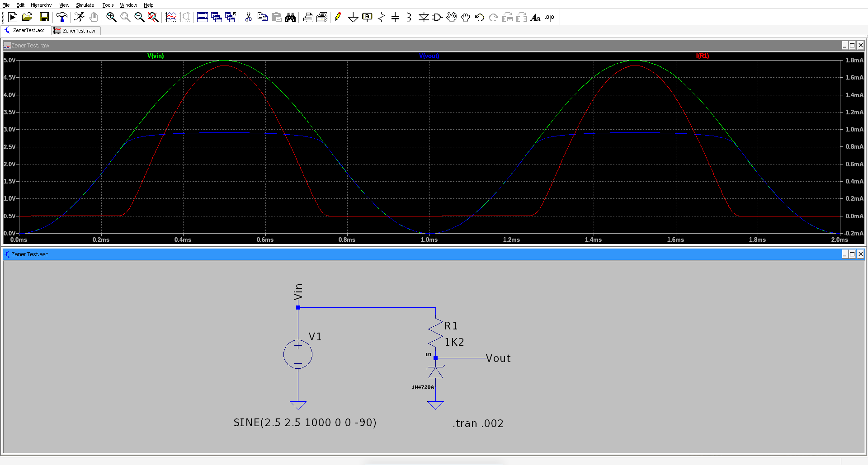Open Print Setup icon
This screenshot has width=868, height=465.
click(308, 17)
